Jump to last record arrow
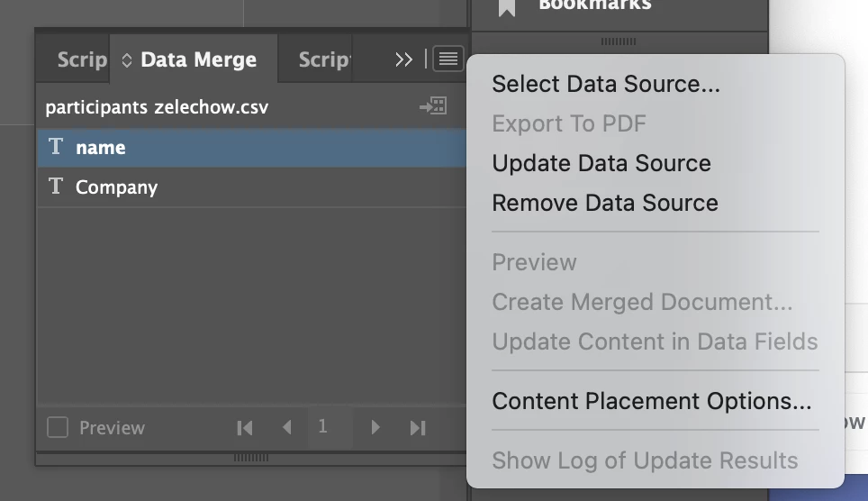The height and width of the screenshot is (501, 868). coord(418,428)
